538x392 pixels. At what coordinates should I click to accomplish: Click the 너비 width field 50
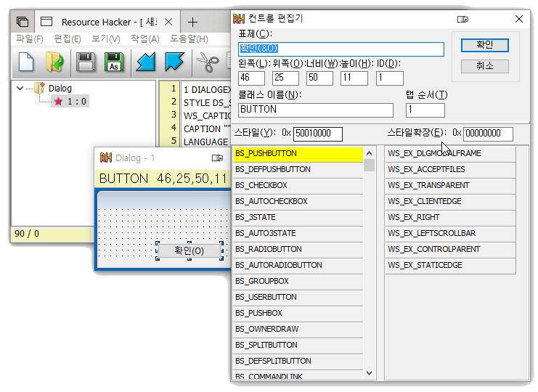tap(319, 78)
